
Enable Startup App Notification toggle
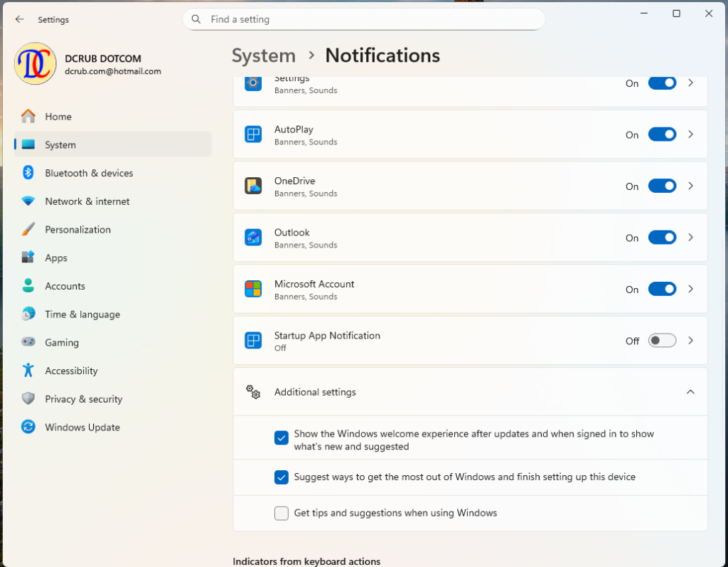coord(662,341)
